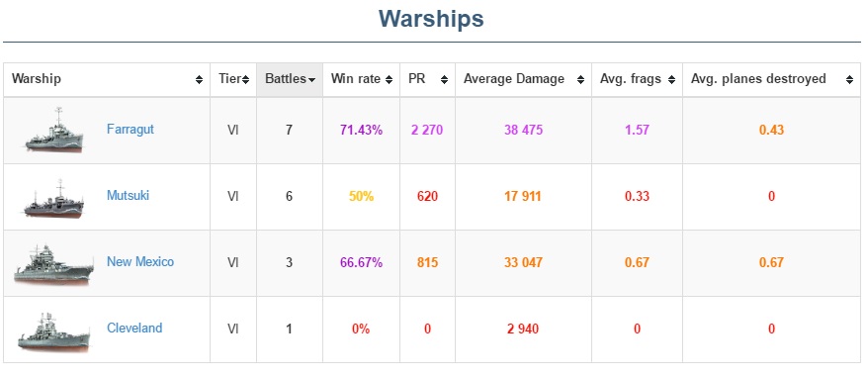Sort by Tier arrow icon
The width and height of the screenshot is (868, 377).
pos(246,80)
